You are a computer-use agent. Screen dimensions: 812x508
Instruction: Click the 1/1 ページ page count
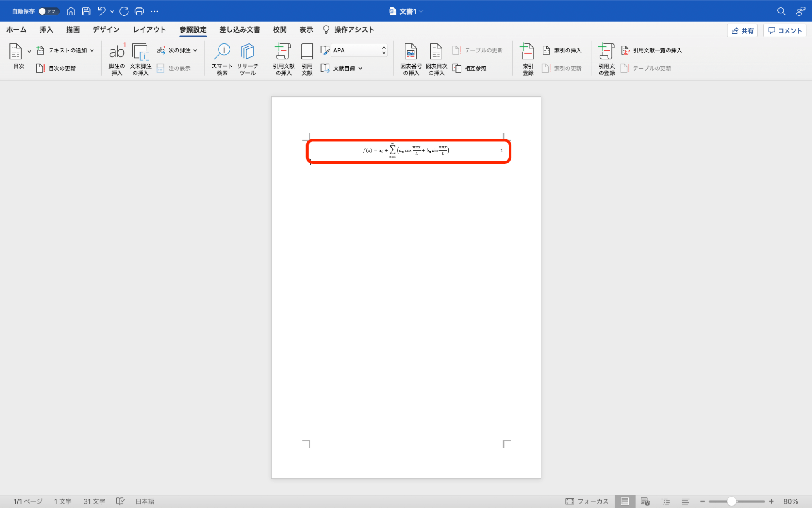28,501
